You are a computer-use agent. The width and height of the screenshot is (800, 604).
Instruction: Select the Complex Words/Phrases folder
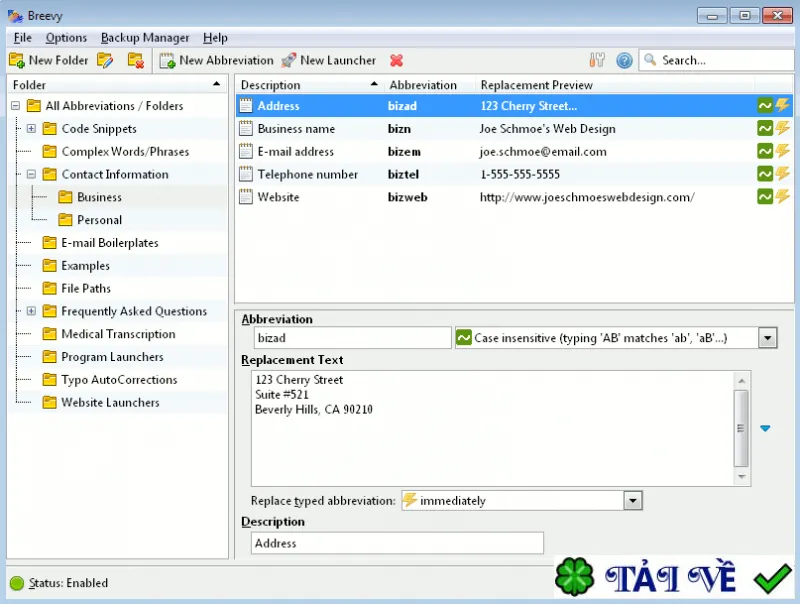pos(125,152)
